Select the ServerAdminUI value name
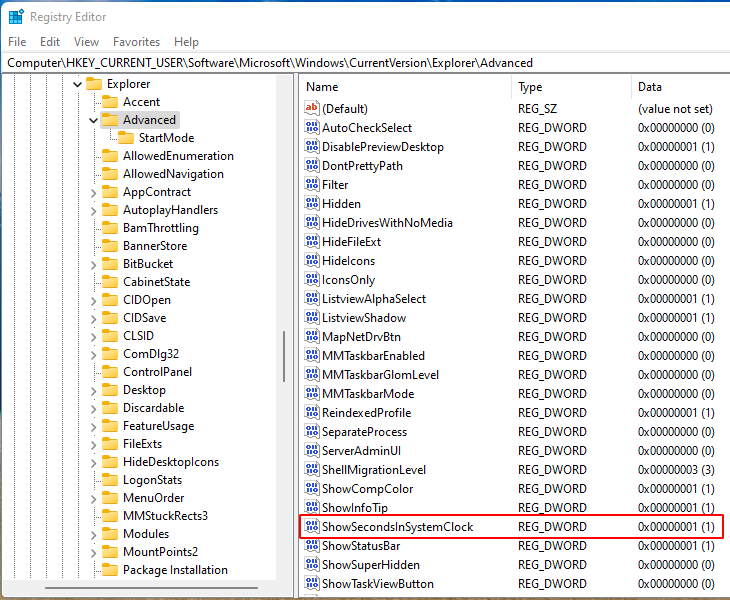The height and width of the screenshot is (600, 730). [361, 451]
